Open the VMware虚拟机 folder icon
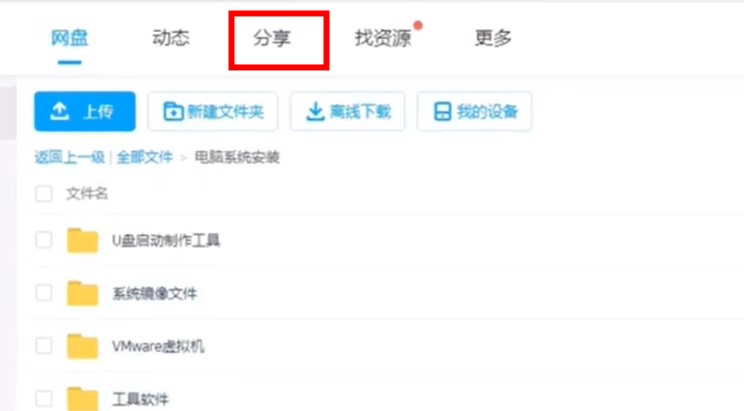Viewport: 744px width, 411px height. [x=82, y=346]
